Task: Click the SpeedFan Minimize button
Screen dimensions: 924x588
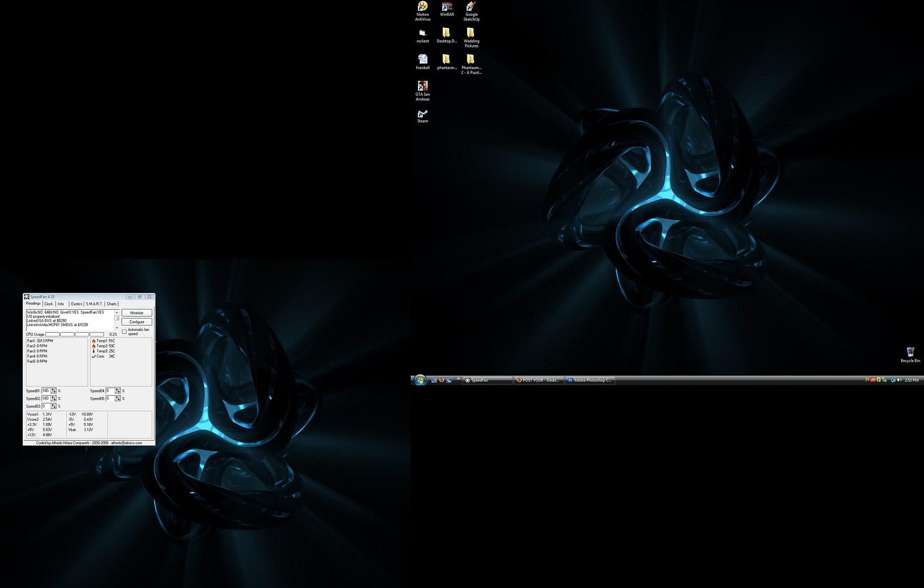Action: (137, 313)
